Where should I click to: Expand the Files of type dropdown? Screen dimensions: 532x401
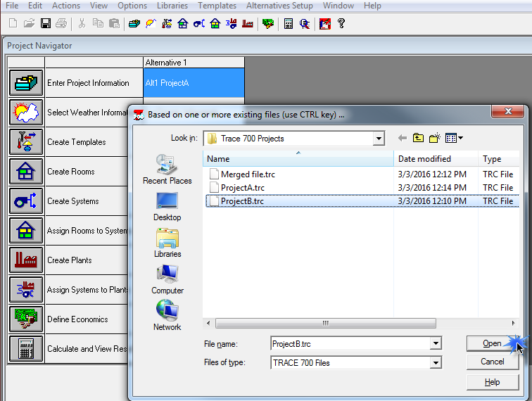click(x=436, y=363)
